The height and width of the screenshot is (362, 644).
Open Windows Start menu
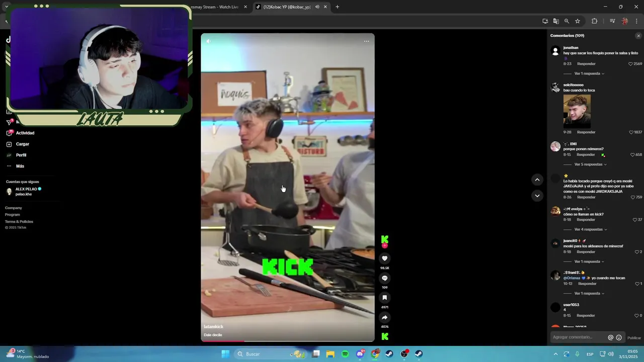[225, 354]
